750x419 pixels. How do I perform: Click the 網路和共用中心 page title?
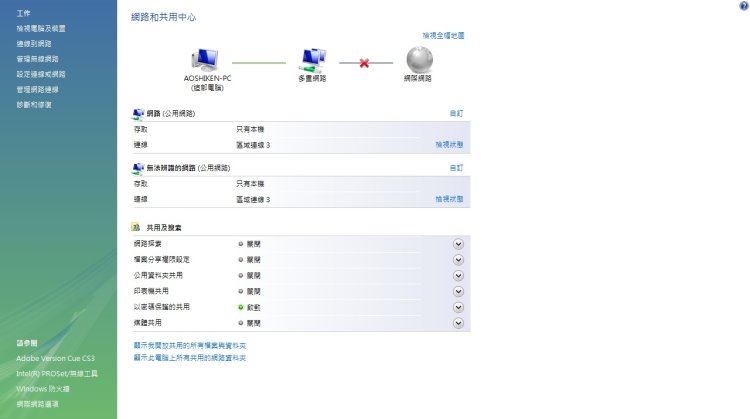164,17
